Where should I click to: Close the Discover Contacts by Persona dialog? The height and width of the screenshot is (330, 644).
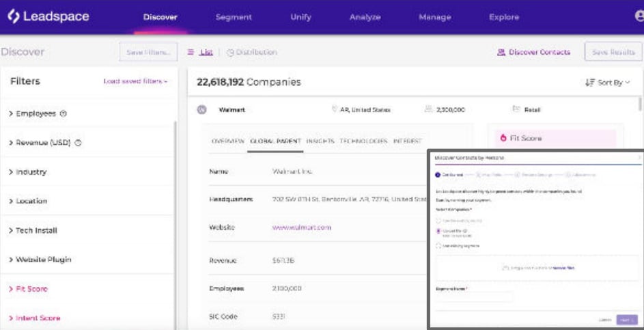pos(639,157)
